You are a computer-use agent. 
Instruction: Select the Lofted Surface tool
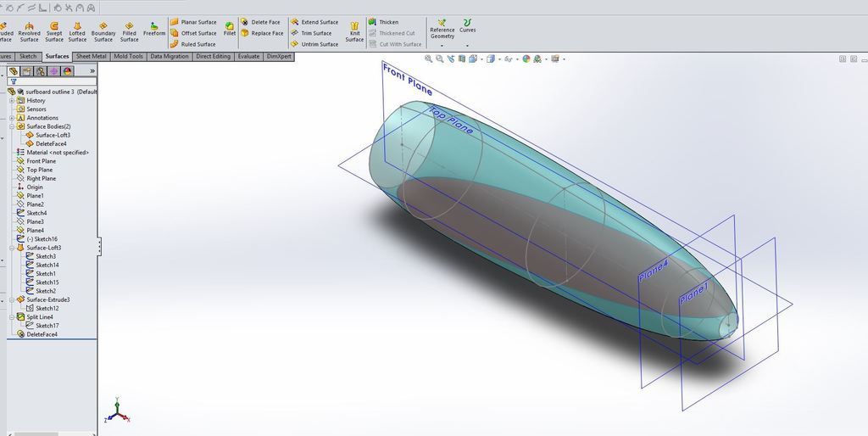click(x=77, y=32)
